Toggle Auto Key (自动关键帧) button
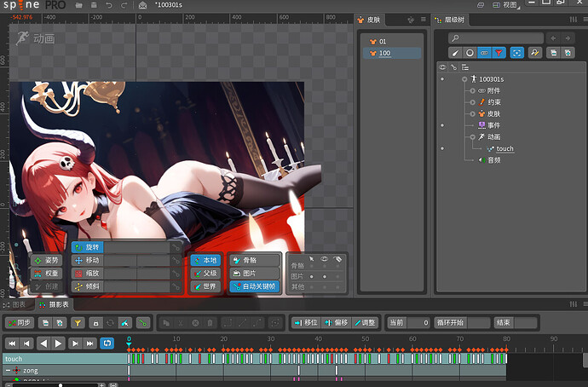The width and height of the screenshot is (588, 387). point(255,286)
